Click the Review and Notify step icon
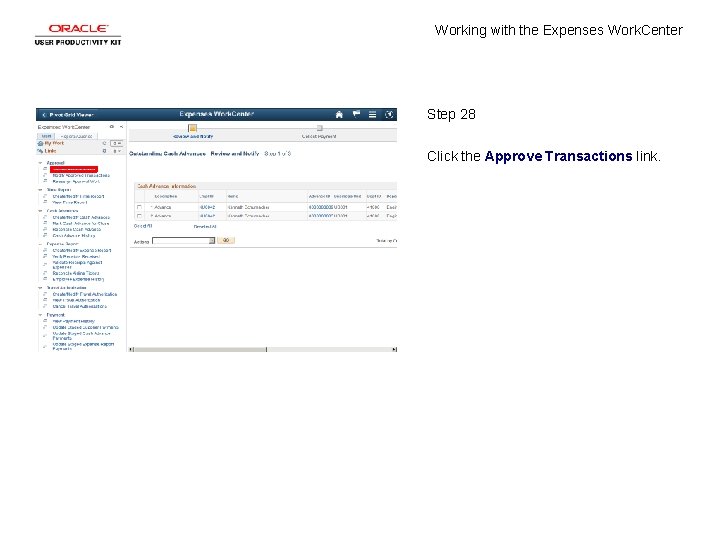This screenshot has width=720, height=540. pos(193,128)
